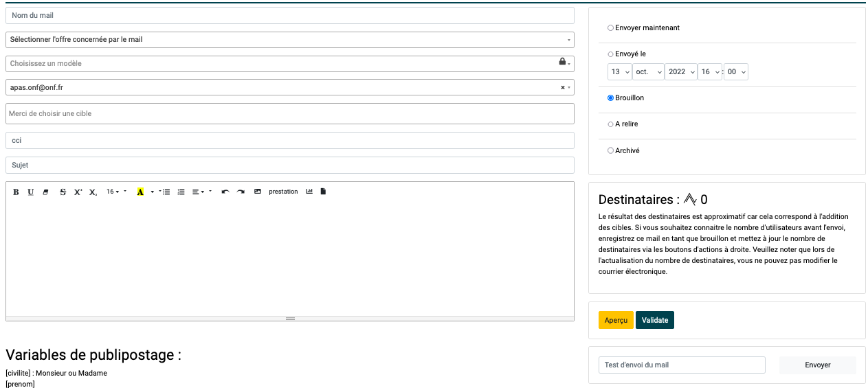Toggle bold formatting in the editor
Image resolution: width=868 pixels, height=388 pixels.
click(16, 192)
